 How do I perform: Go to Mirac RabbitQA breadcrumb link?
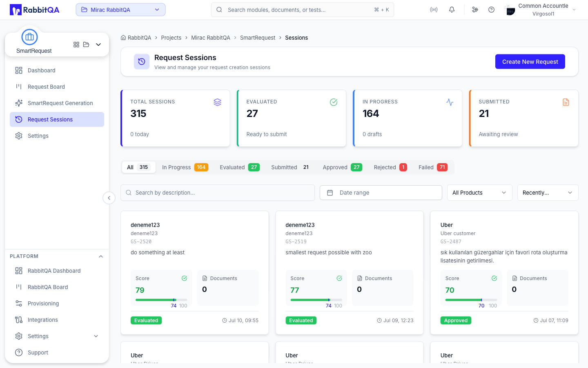(211, 38)
